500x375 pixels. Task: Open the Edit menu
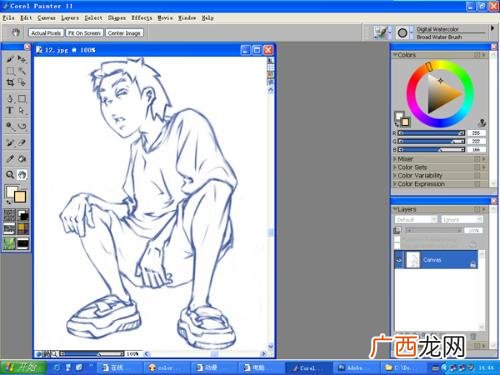click(26, 18)
